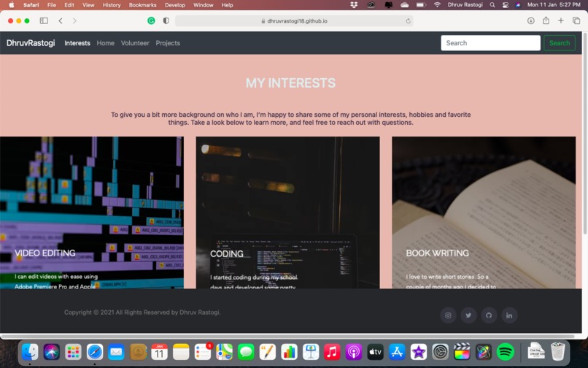Open Control Center in the menu bar
The image size is (588, 368).
coord(506,5)
